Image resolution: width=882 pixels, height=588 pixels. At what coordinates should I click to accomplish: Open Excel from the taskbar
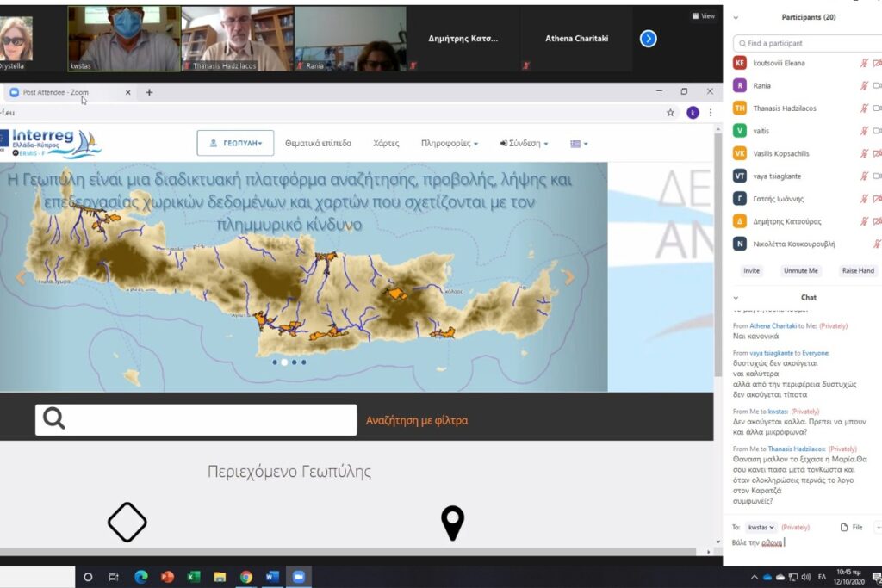click(x=193, y=577)
